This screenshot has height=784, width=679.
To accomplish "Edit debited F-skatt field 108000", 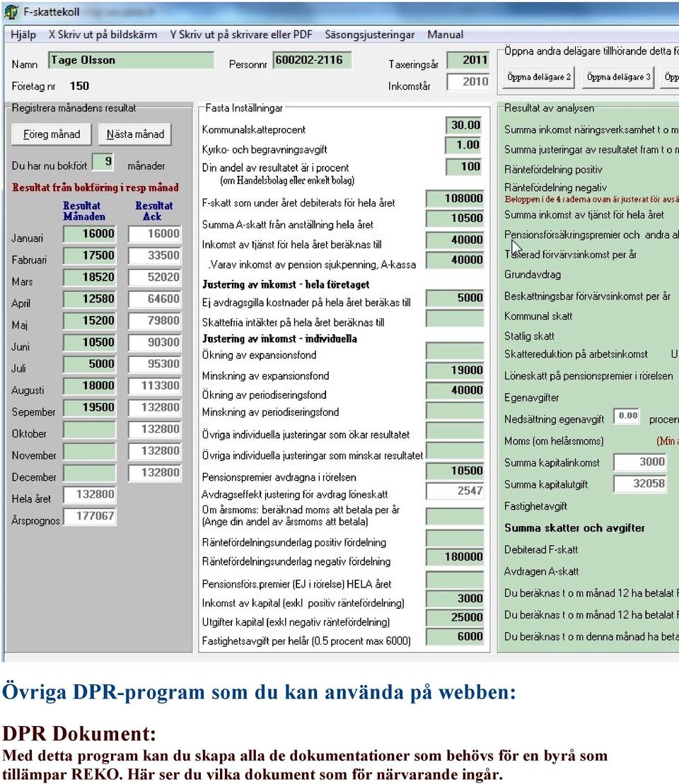I will coord(455,199).
